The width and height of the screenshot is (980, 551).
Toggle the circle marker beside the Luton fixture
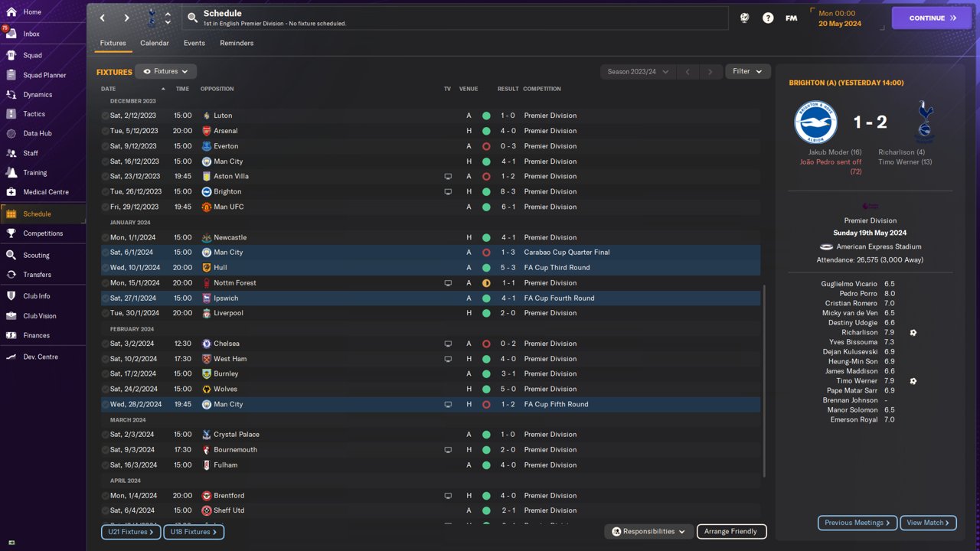106,116
